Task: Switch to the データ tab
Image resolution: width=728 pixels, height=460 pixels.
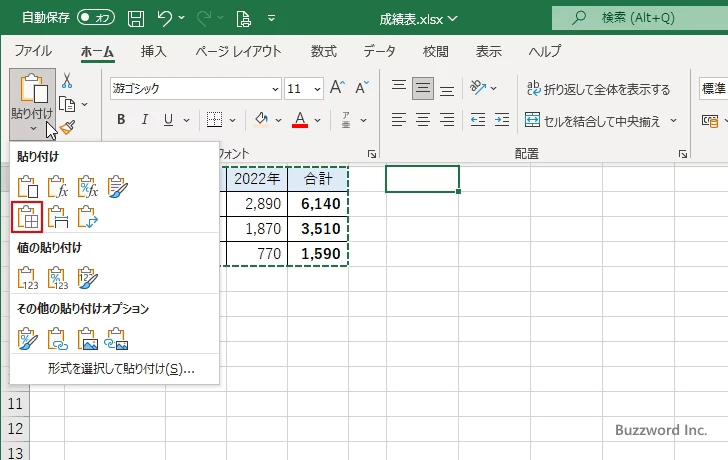Action: 379,51
